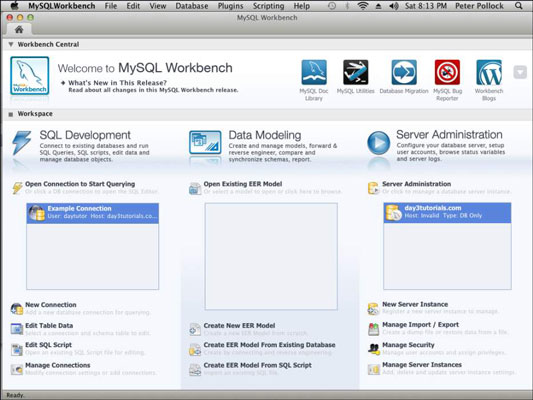Viewport: 533px width, 400px height.
Task: Click the Spotlight search icon in menu bar
Action: point(518,6)
